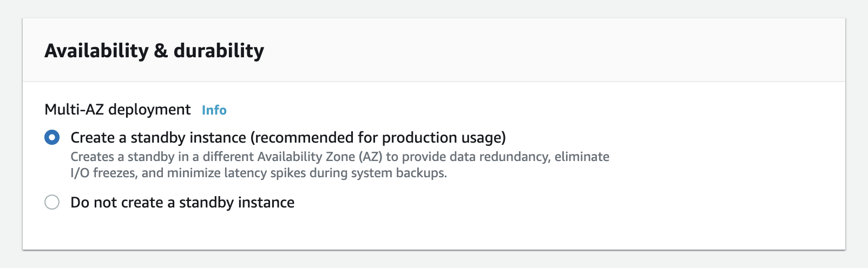
Task: Click the "Create a standby instance" label text
Action: tap(158, 138)
